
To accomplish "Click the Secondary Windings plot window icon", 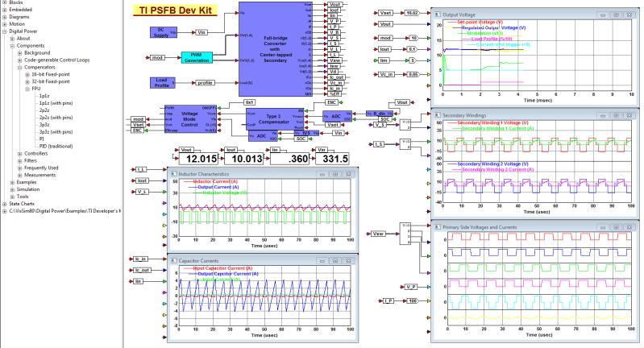I will (x=438, y=115).
